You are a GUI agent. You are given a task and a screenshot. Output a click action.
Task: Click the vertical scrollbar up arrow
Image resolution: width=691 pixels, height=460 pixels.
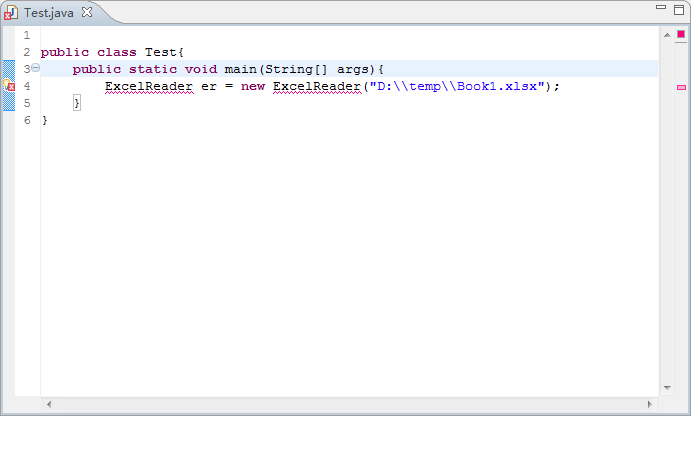[x=667, y=35]
